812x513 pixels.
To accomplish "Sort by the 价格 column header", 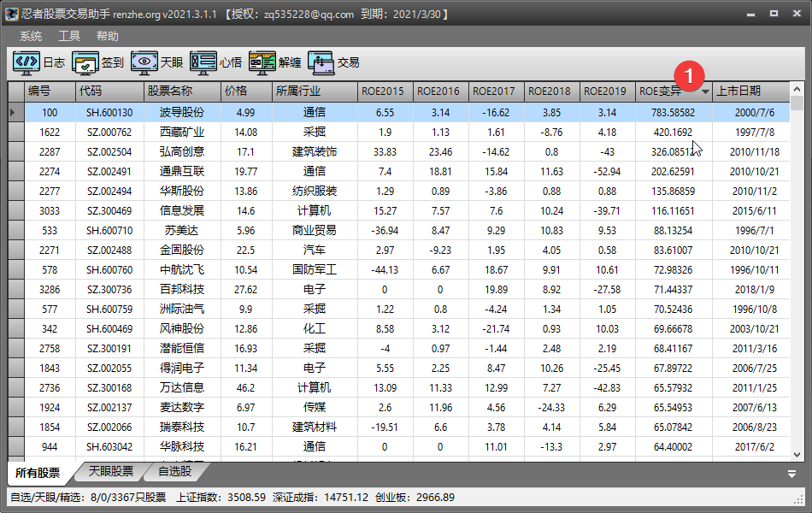I will click(246, 91).
